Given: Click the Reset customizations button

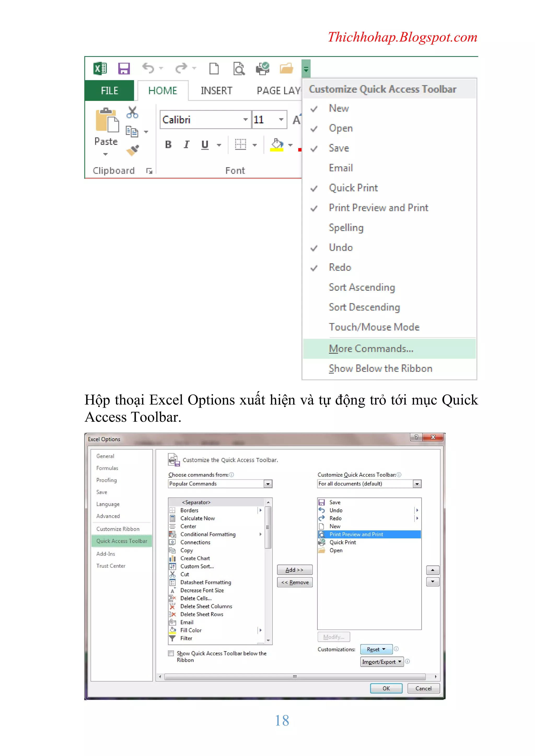Looking at the screenshot, I should [376, 649].
